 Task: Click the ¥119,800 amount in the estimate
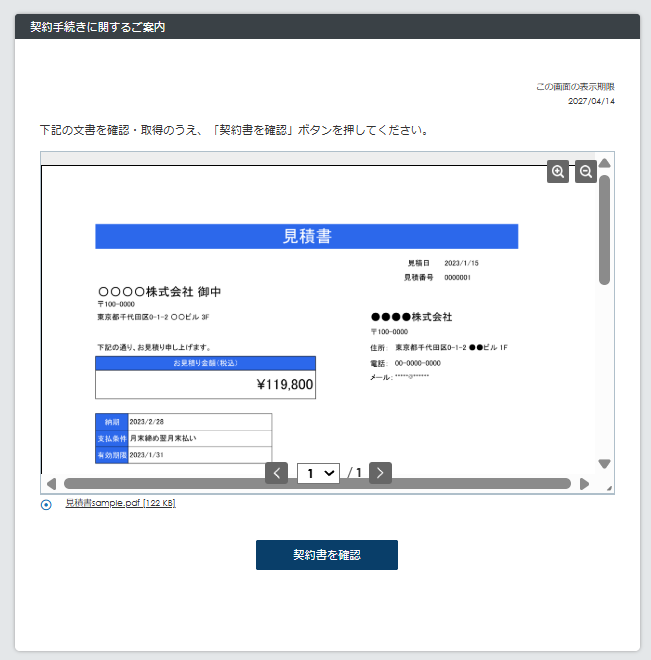click(285, 385)
